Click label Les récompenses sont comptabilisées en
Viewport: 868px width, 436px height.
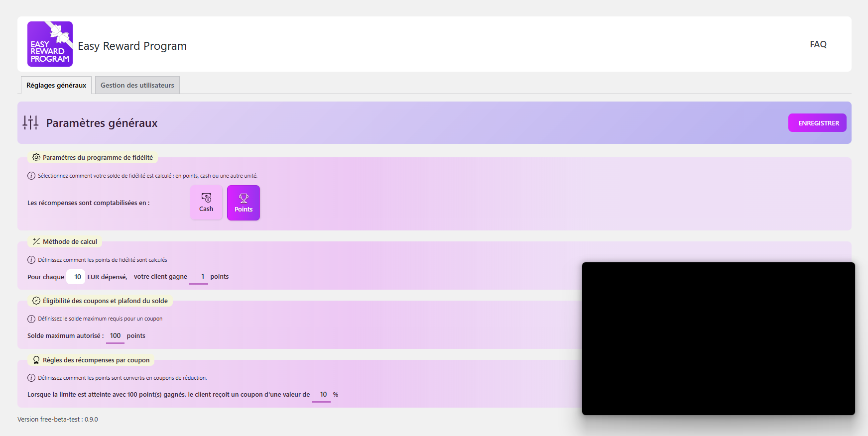click(x=88, y=203)
